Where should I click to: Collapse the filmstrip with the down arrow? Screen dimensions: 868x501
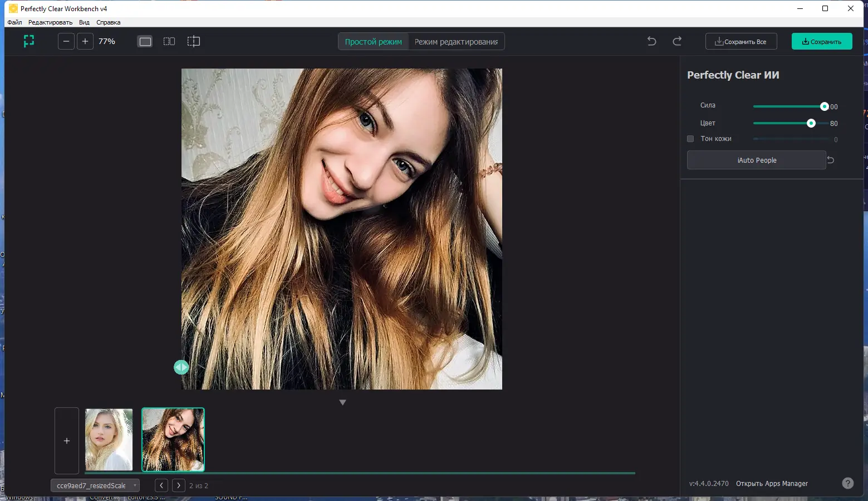[x=342, y=402]
